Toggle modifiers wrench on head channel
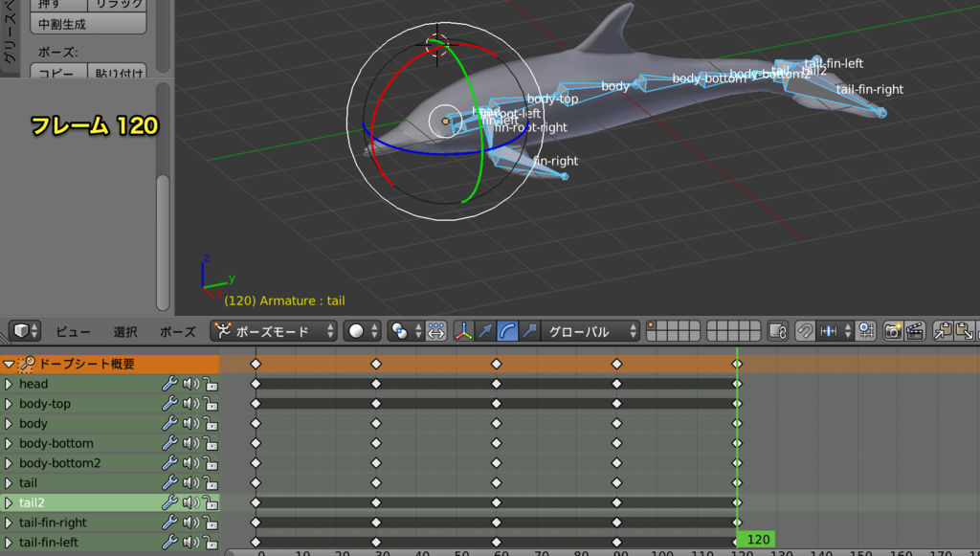Viewport: 980px width, 556px height. pos(169,384)
